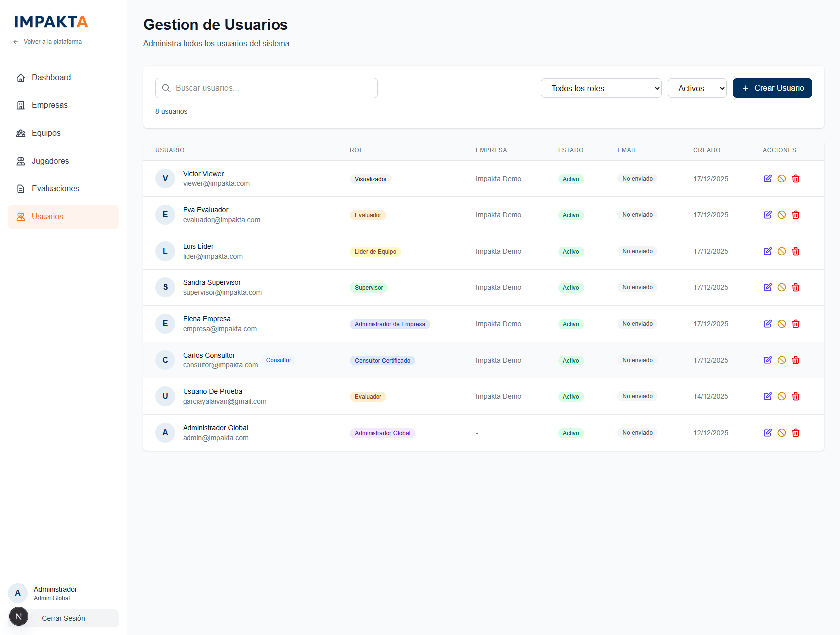Deactivate the Victor Viewer account
Image resolution: width=840 pixels, height=635 pixels.
782,179
